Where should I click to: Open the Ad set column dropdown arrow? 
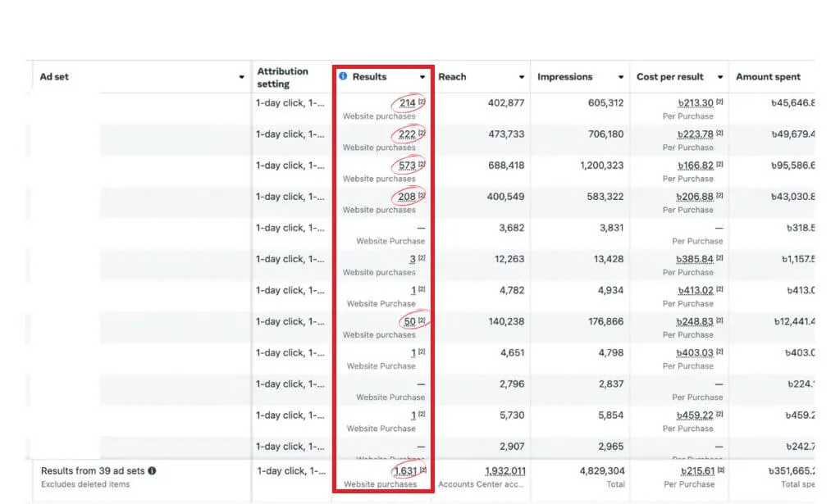tap(241, 77)
